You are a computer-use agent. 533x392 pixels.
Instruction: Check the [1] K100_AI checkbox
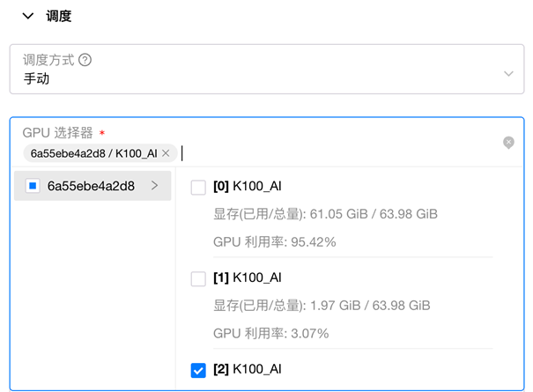pyautogui.click(x=198, y=278)
